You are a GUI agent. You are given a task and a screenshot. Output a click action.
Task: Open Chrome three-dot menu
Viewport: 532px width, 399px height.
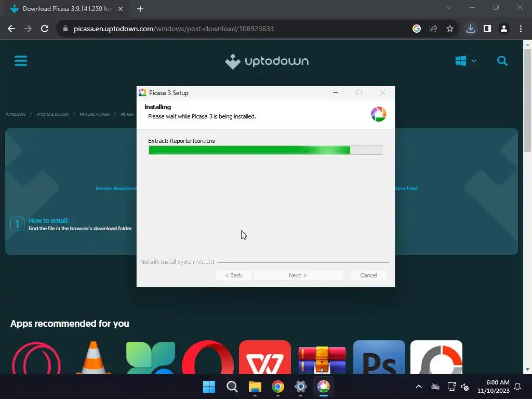click(x=521, y=29)
